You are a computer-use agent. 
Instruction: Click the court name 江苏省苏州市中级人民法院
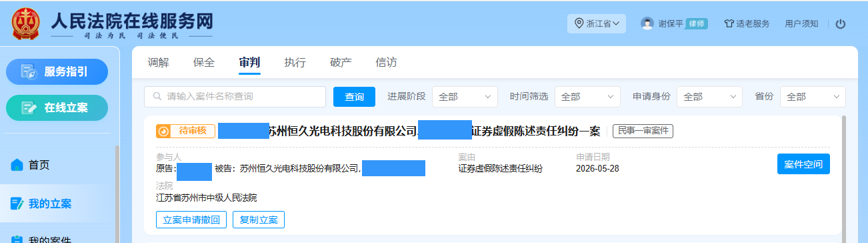206,198
